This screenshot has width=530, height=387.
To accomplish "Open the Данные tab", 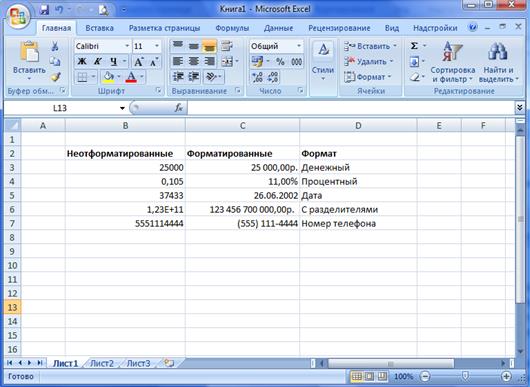I will pyautogui.click(x=278, y=28).
